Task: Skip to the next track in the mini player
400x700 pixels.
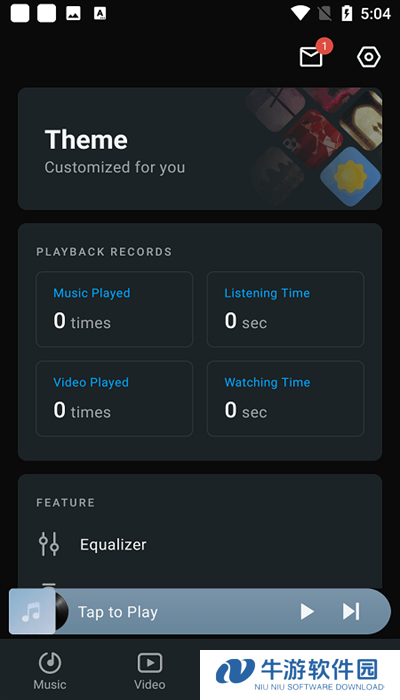Action: pos(351,611)
